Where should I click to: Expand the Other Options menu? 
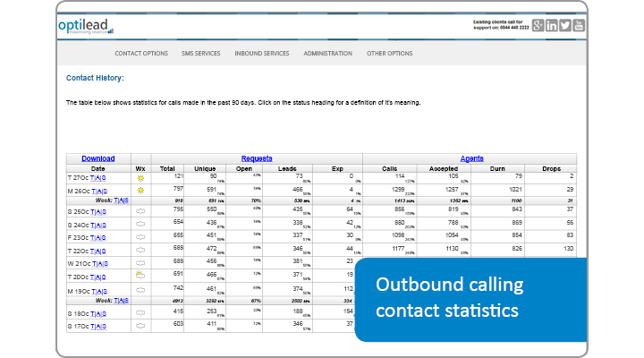click(390, 54)
